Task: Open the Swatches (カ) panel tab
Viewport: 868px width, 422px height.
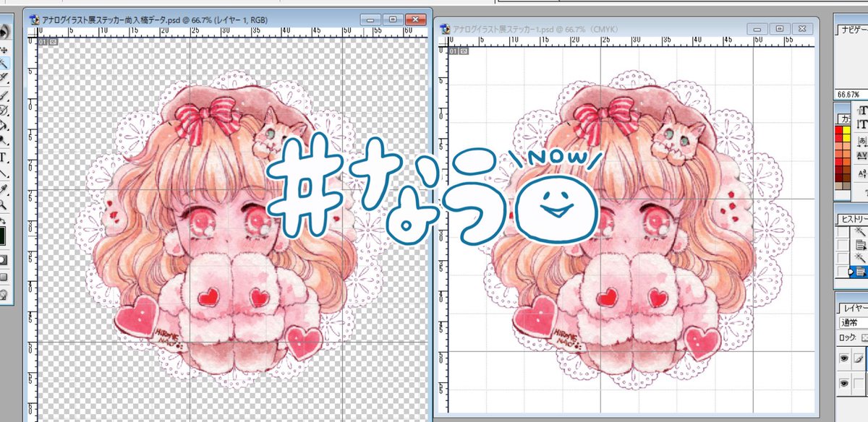Action: pos(846,119)
